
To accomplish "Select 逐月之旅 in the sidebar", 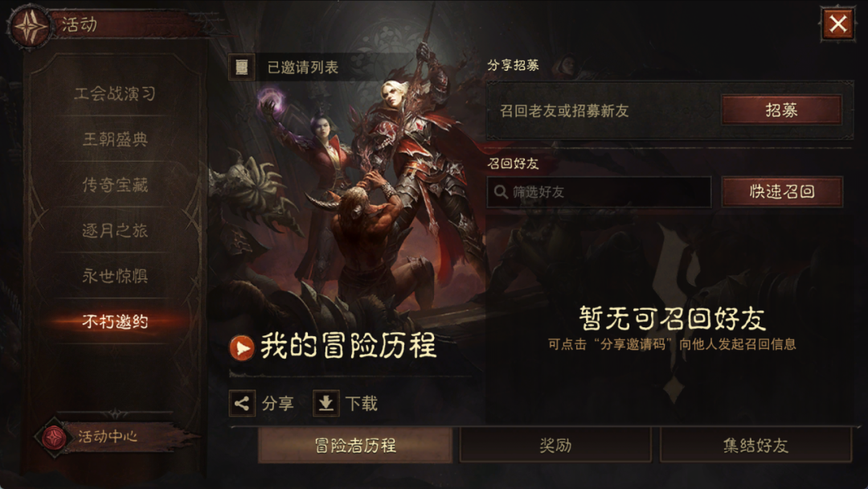I will 115,230.
